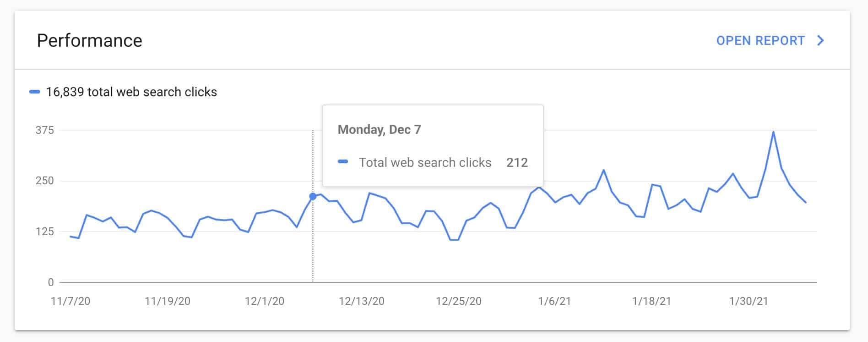Click the 1/6/21 date axis label
This screenshot has width=868, height=342.
point(554,301)
